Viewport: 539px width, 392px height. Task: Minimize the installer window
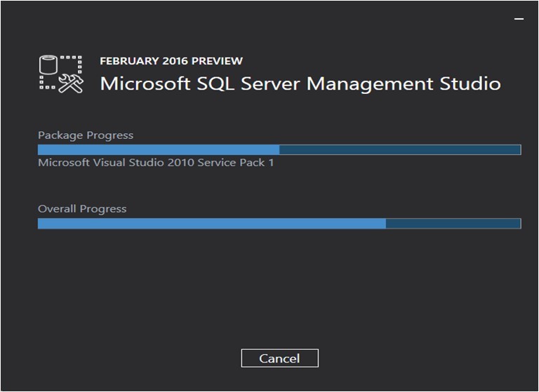pyautogui.click(x=519, y=18)
